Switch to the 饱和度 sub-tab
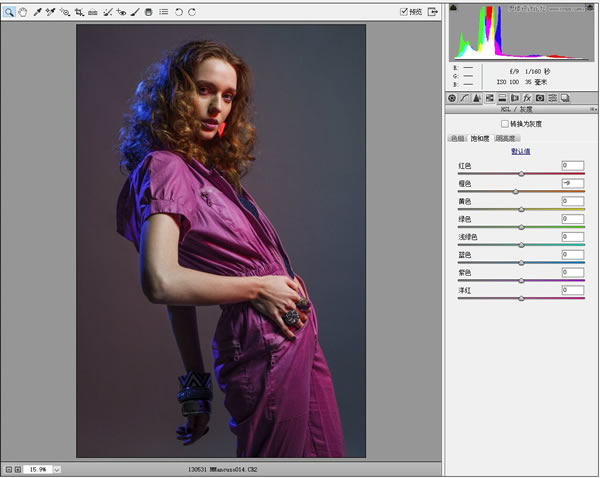This screenshot has width=600, height=478. [480, 139]
